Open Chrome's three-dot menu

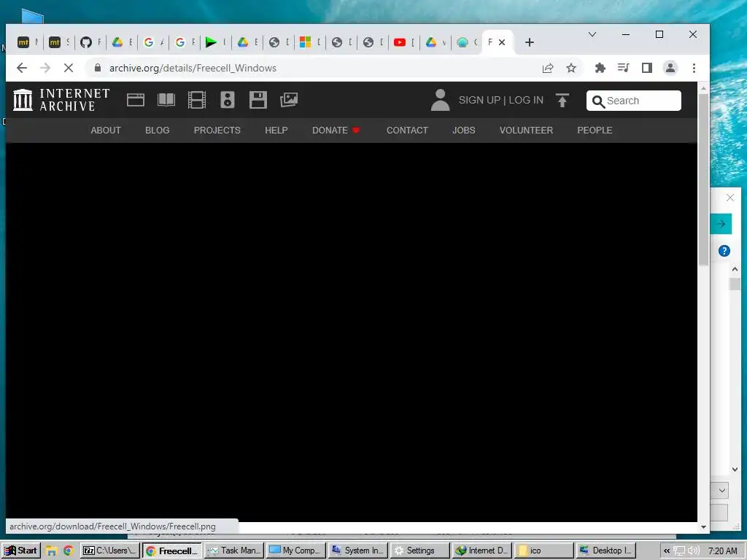click(x=694, y=68)
